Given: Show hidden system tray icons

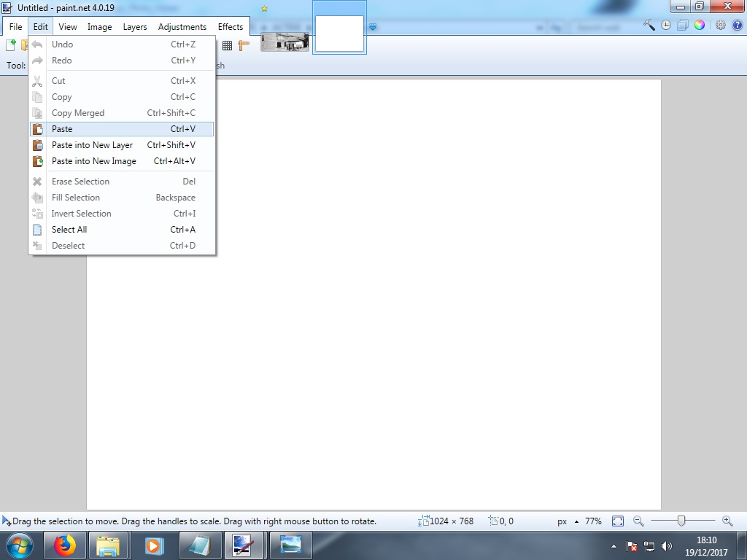Looking at the screenshot, I should point(612,546).
